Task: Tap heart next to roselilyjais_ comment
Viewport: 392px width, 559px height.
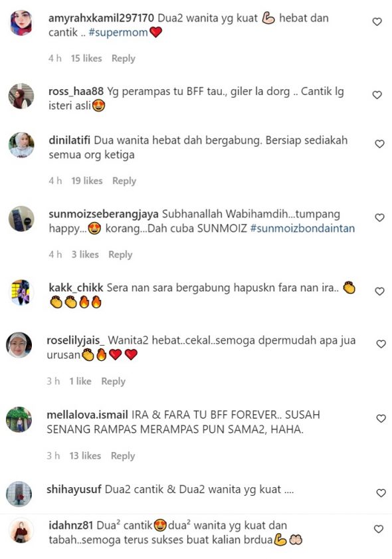Action: click(381, 344)
